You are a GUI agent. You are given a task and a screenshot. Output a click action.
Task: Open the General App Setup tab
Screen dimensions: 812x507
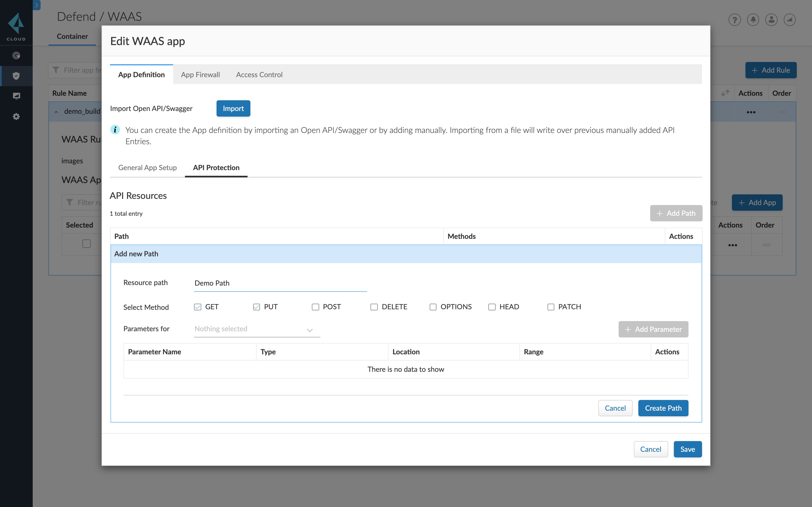coord(147,168)
